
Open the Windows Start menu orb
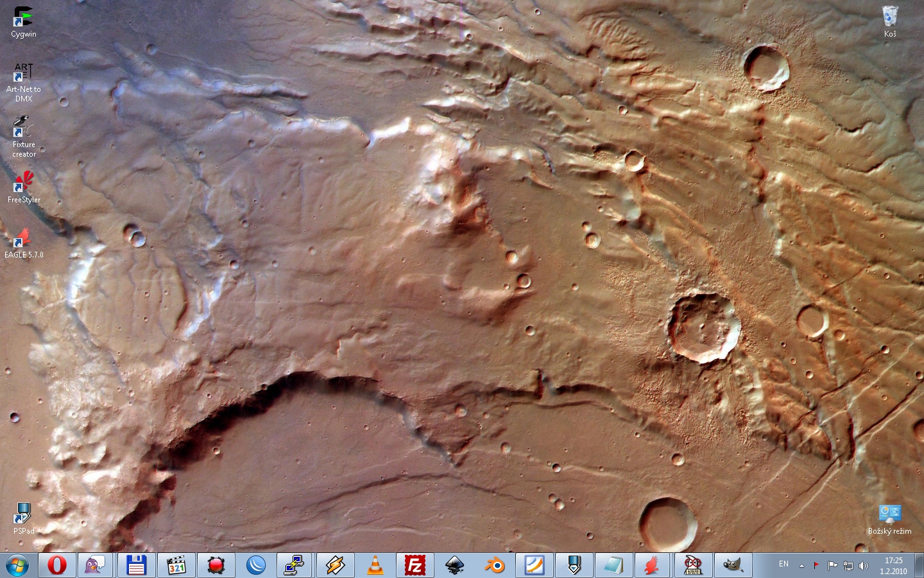tap(17, 566)
